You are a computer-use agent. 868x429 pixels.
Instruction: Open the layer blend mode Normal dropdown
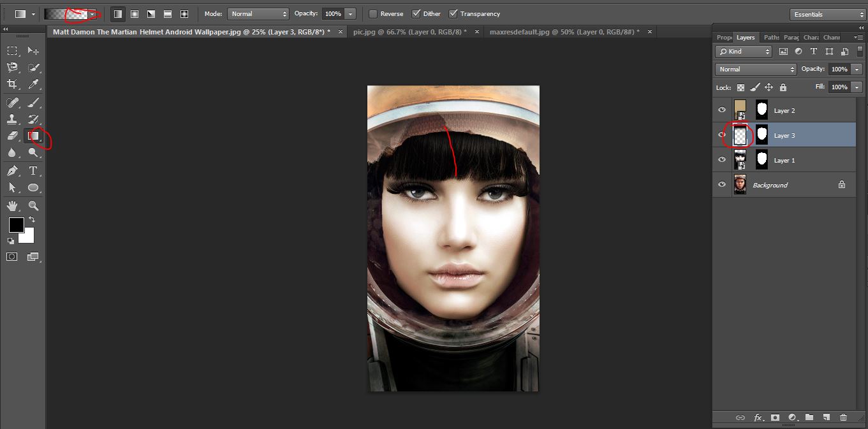pos(756,69)
